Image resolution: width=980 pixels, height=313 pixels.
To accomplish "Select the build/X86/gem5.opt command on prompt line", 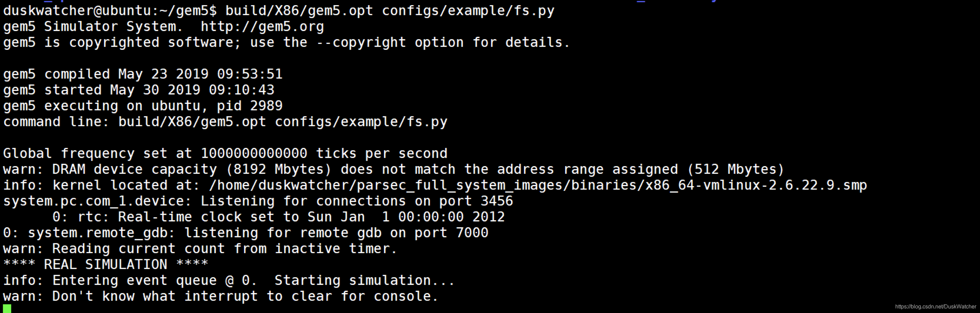I will [299, 11].
